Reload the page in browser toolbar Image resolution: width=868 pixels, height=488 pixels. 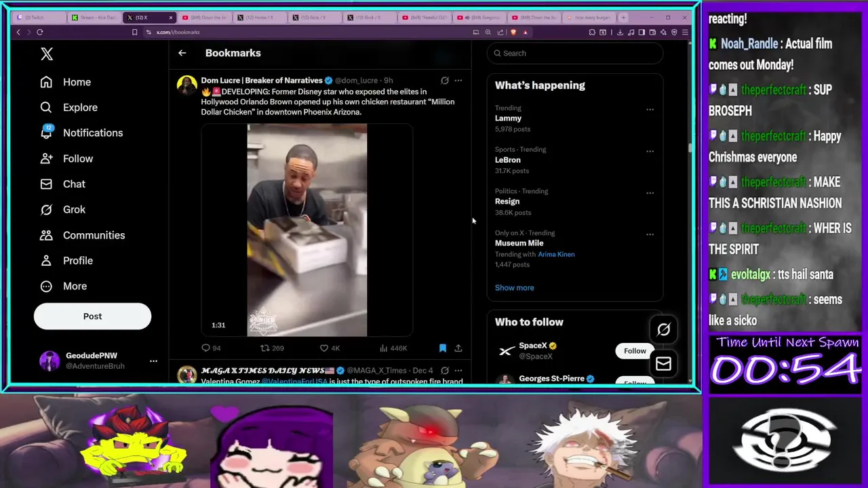[x=40, y=32]
